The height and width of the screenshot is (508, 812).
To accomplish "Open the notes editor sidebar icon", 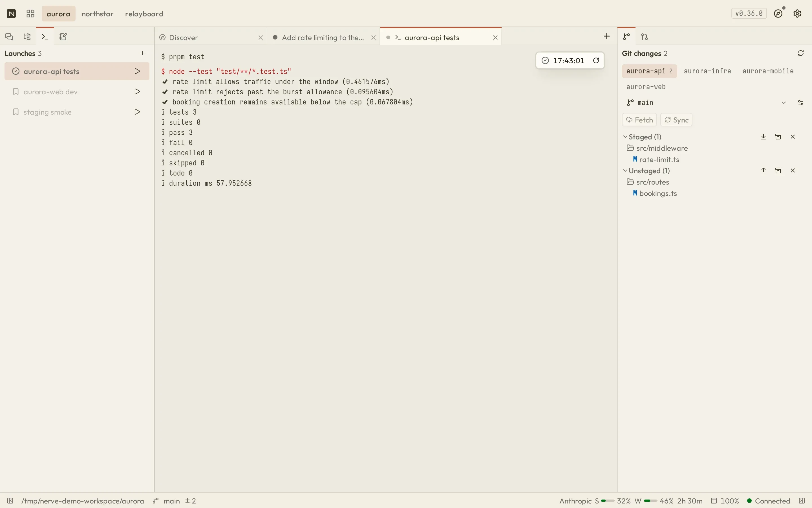I will (x=63, y=37).
